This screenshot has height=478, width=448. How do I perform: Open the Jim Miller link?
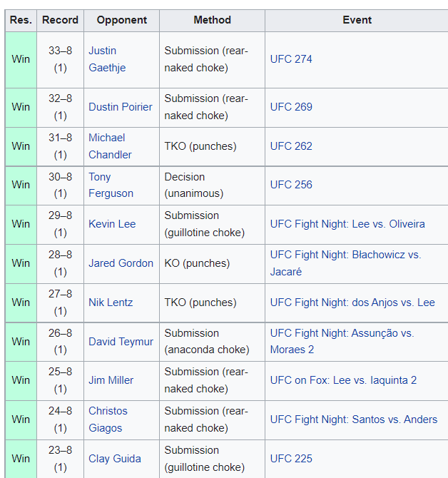pos(111,380)
